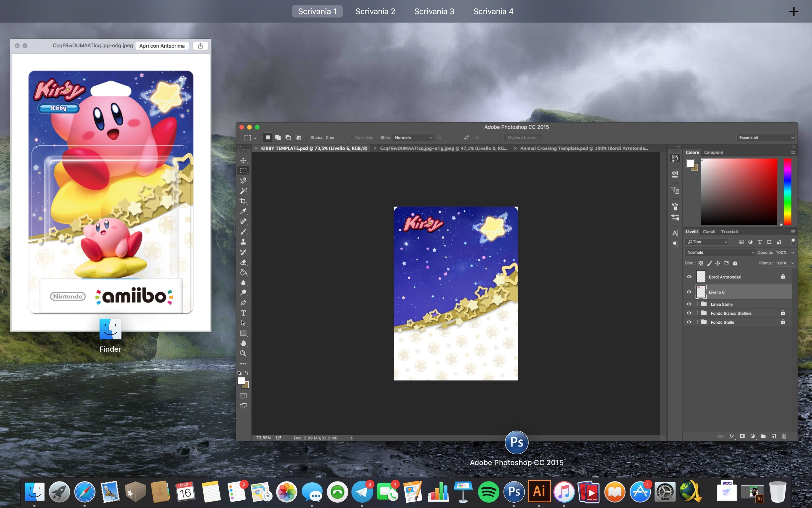Switch to the Campioni tab
This screenshot has height=508, width=812.
tap(713, 152)
